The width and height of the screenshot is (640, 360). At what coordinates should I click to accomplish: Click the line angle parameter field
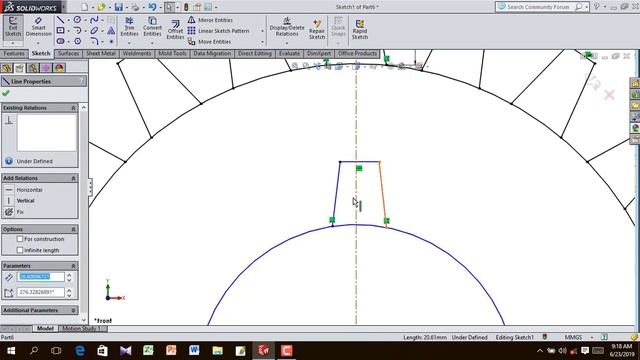41,292
